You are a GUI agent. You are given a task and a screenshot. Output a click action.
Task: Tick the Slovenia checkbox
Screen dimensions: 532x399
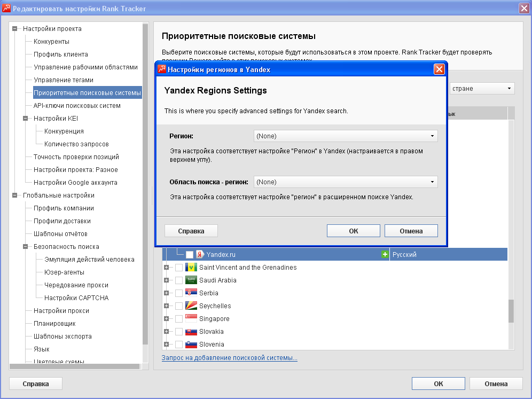[178, 345]
